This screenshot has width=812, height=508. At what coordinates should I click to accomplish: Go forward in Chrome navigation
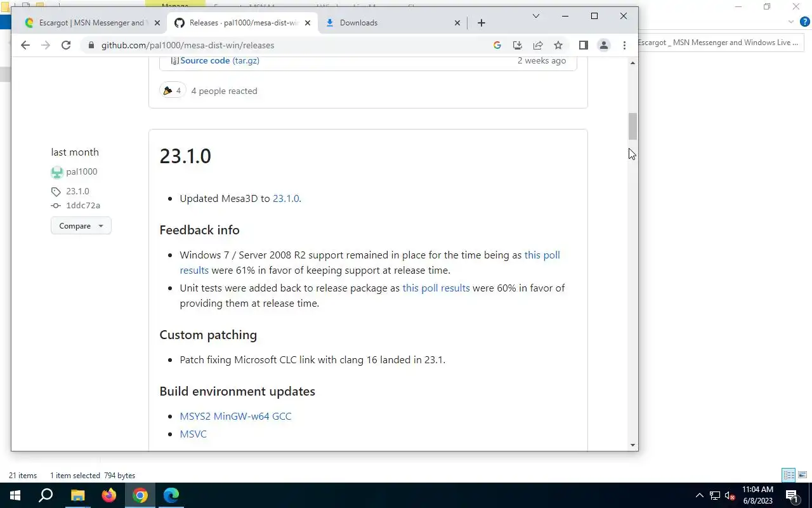click(x=45, y=45)
